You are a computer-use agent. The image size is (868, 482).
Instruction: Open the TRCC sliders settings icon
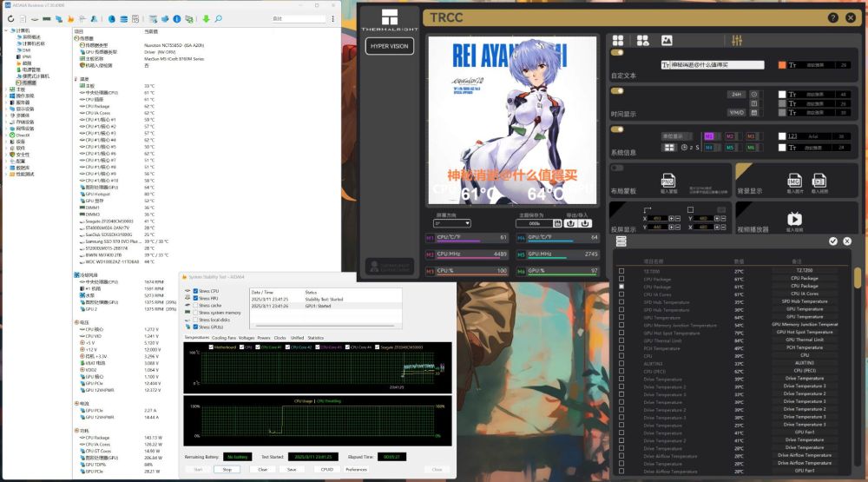point(737,41)
